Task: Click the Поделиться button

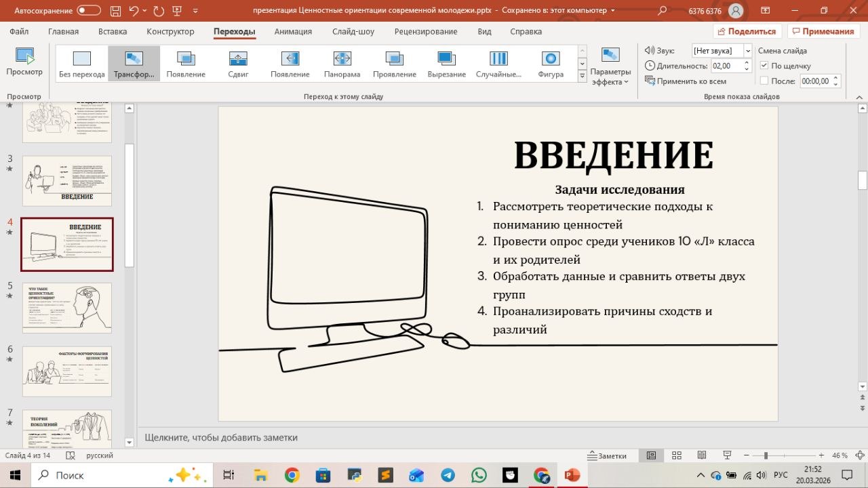Action: pos(748,31)
